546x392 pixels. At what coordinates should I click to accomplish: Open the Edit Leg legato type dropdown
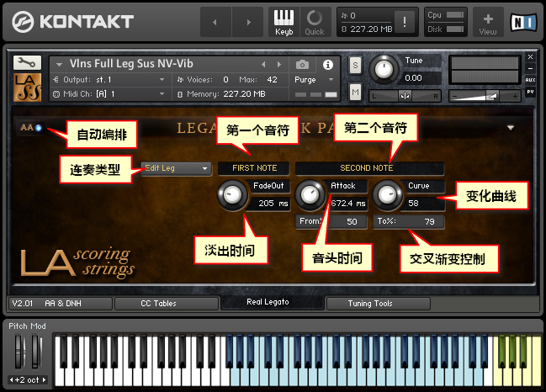(x=176, y=168)
